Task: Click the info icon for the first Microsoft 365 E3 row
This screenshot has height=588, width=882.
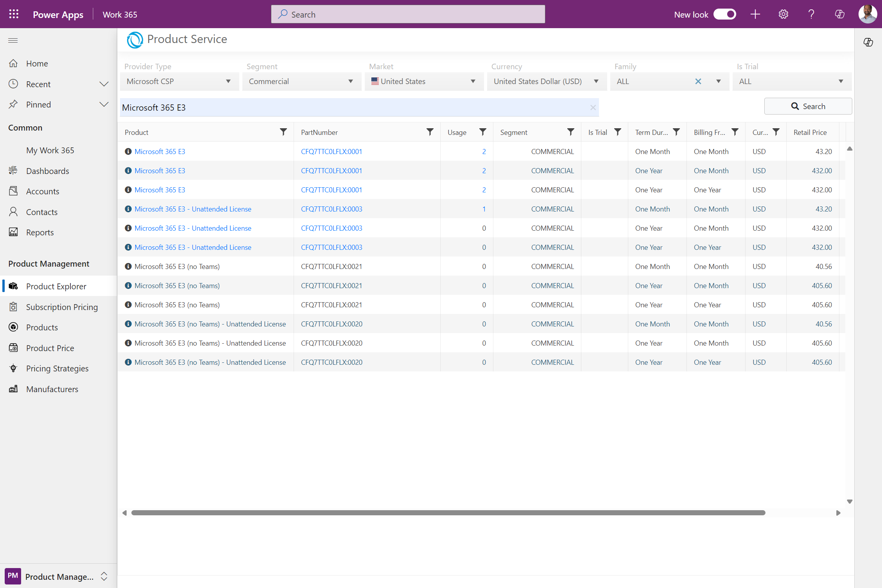Action: 128,152
